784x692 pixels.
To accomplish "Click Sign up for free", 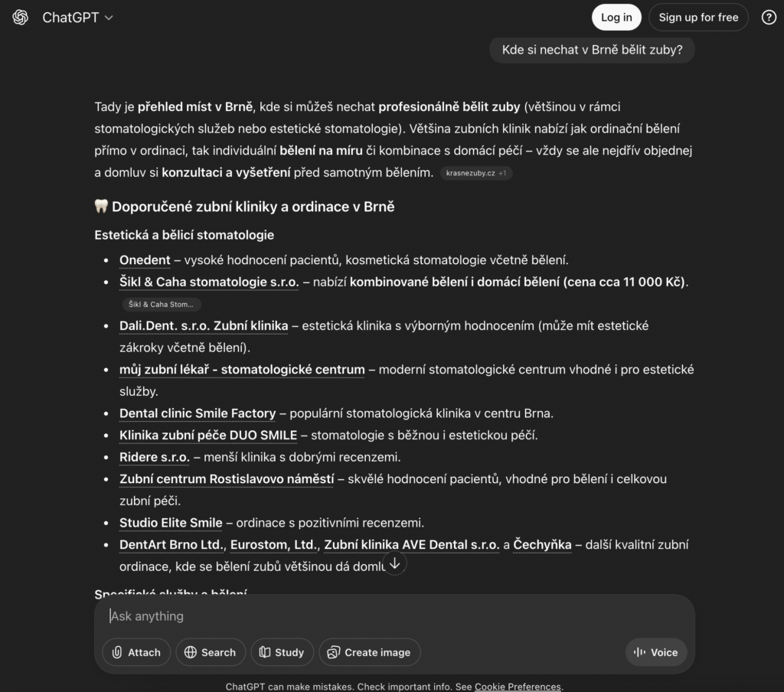I will pyautogui.click(x=697, y=17).
